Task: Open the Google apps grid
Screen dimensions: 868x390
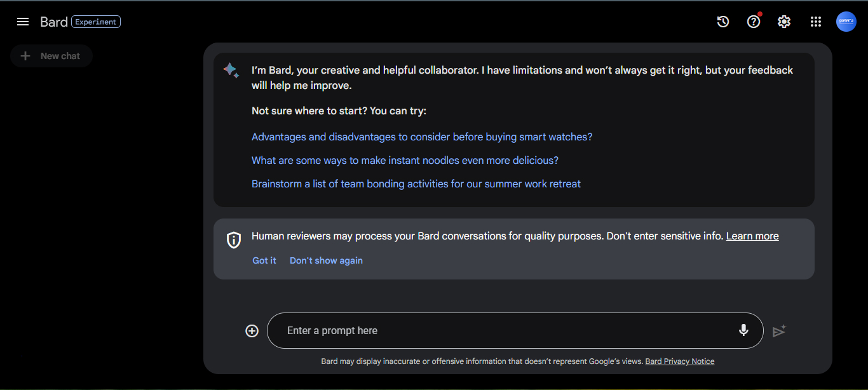Action: click(816, 22)
